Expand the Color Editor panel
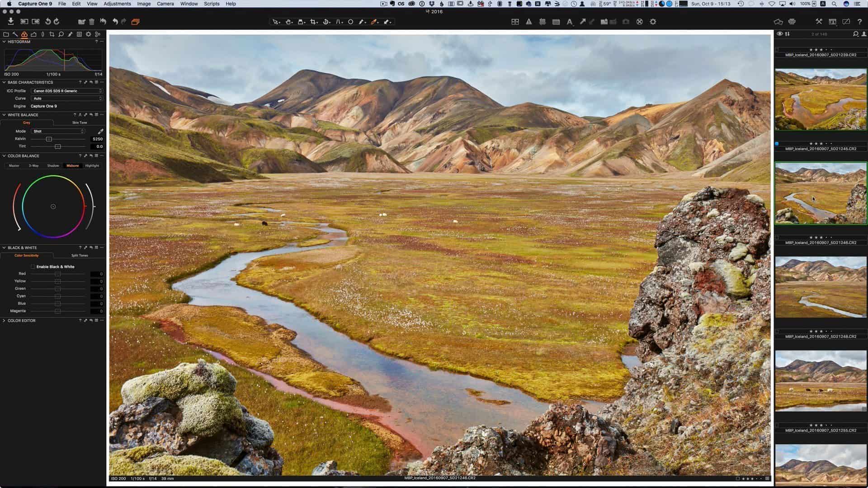 [x=4, y=320]
